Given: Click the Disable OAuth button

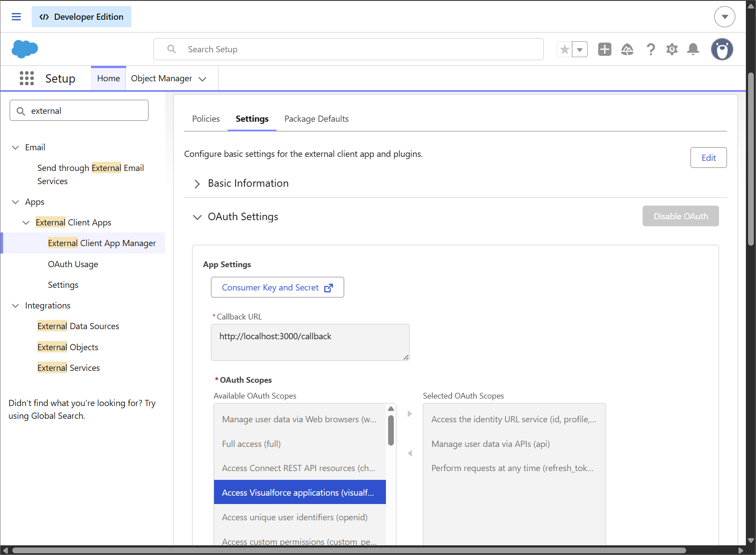Looking at the screenshot, I should click(x=680, y=216).
